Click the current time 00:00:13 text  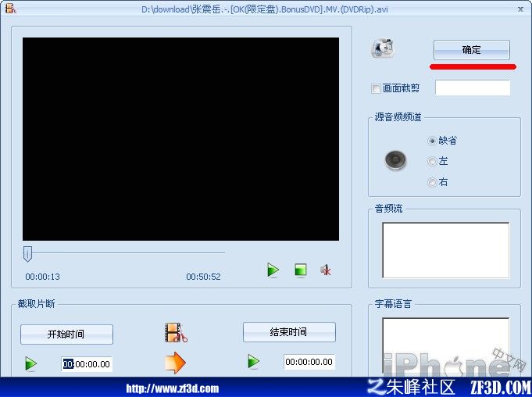point(42,277)
